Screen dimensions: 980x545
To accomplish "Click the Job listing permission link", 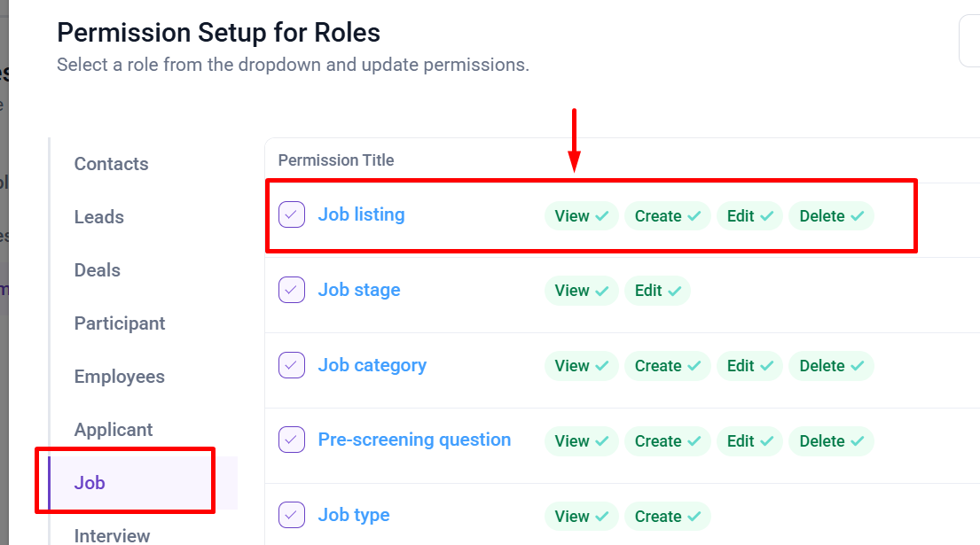I will (x=361, y=214).
